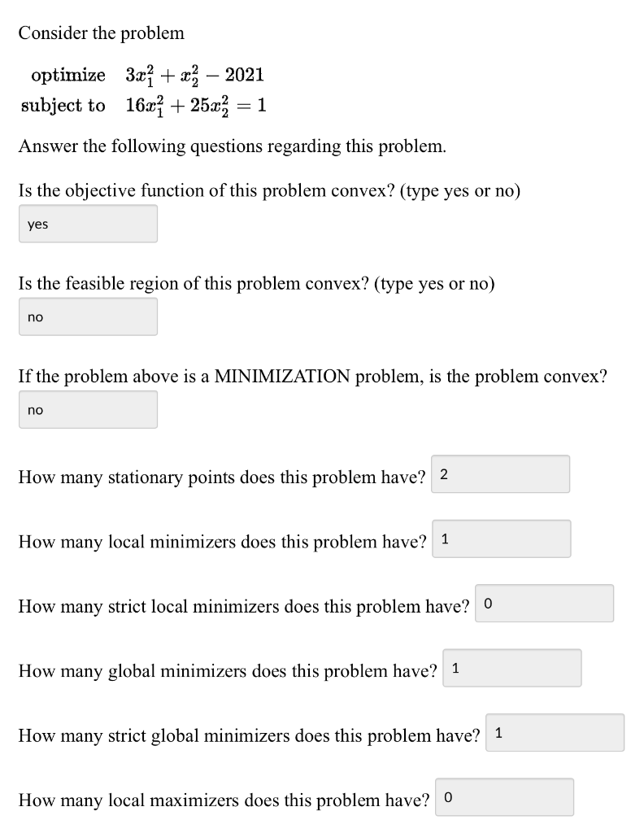Click the MINIMIZATION problem question text

(313, 376)
